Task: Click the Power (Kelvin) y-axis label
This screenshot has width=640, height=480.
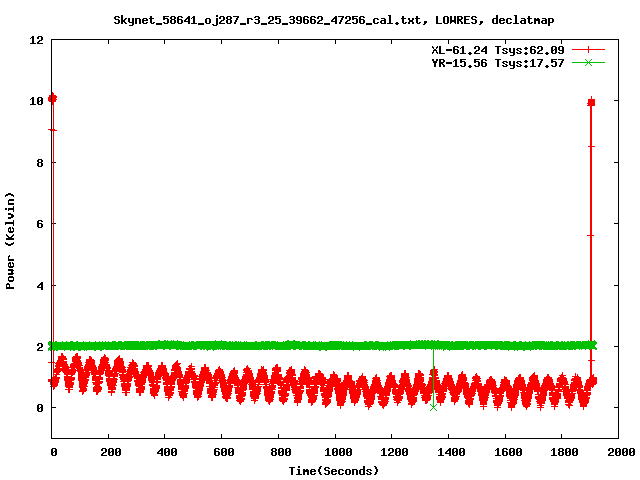Action: tap(10, 241)
